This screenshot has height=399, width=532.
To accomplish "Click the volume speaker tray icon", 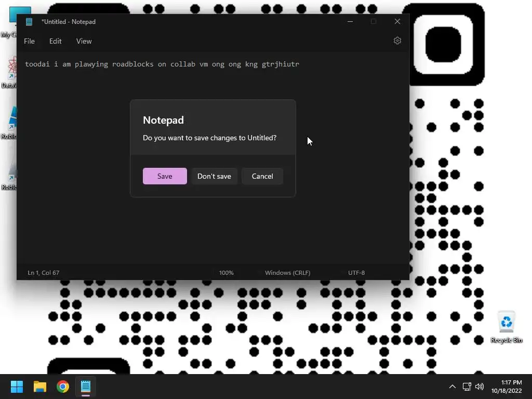I will click(480, 387).
